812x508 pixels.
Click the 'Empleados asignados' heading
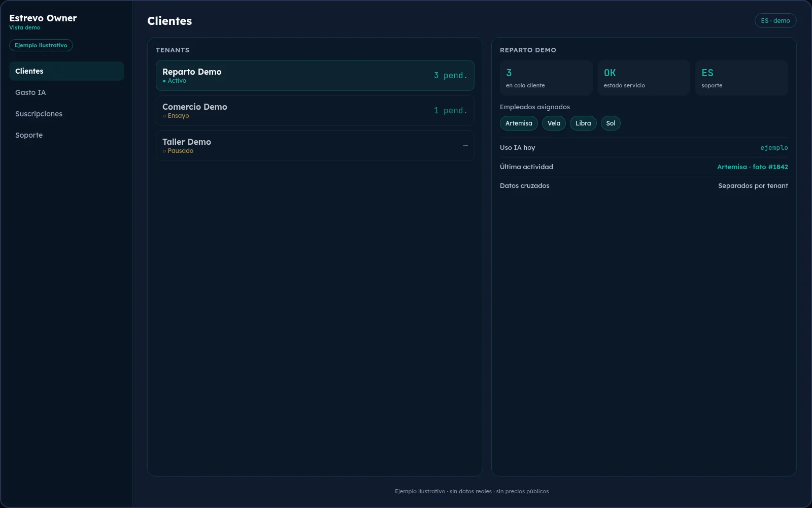[535, 107]
